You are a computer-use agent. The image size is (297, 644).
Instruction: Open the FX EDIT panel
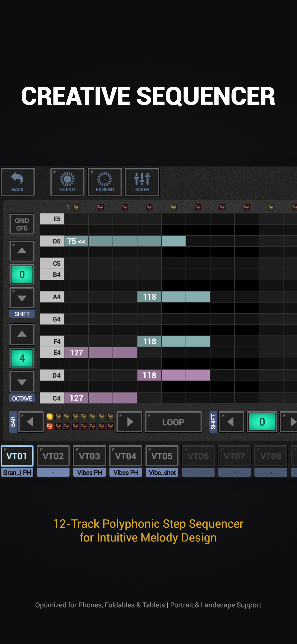coord(67,182)
